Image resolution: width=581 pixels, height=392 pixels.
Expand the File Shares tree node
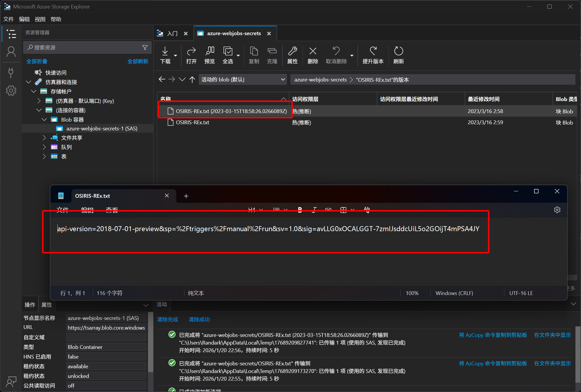44,138
